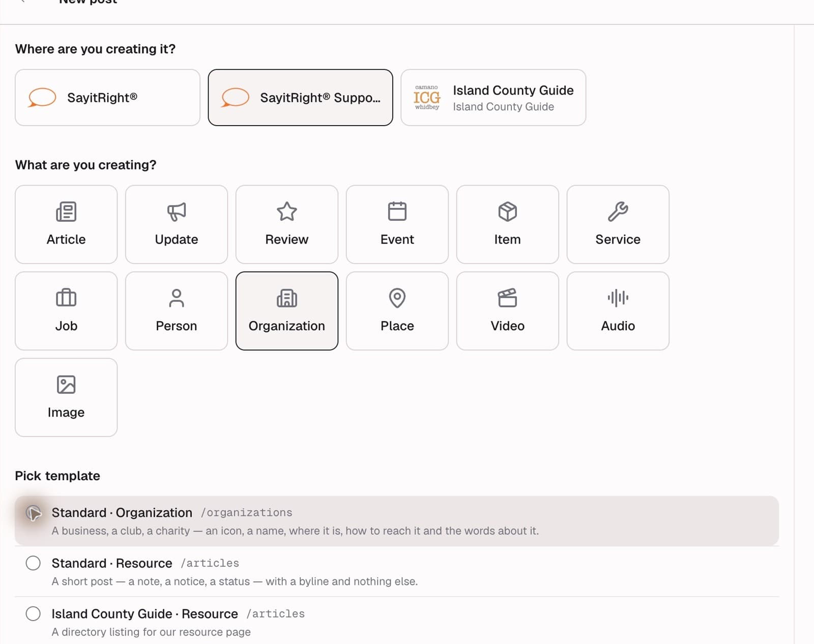Select the Service wrench icon

[618, 212]
